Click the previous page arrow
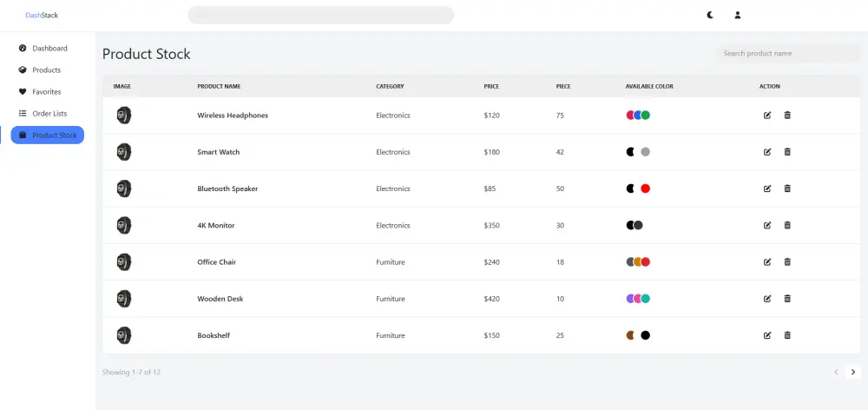868x410 pixels. coord(836,372)
